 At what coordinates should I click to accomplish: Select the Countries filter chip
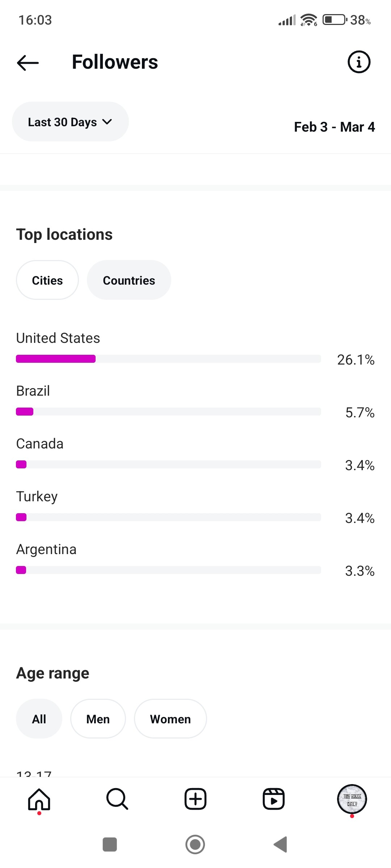tap(129, 280)
